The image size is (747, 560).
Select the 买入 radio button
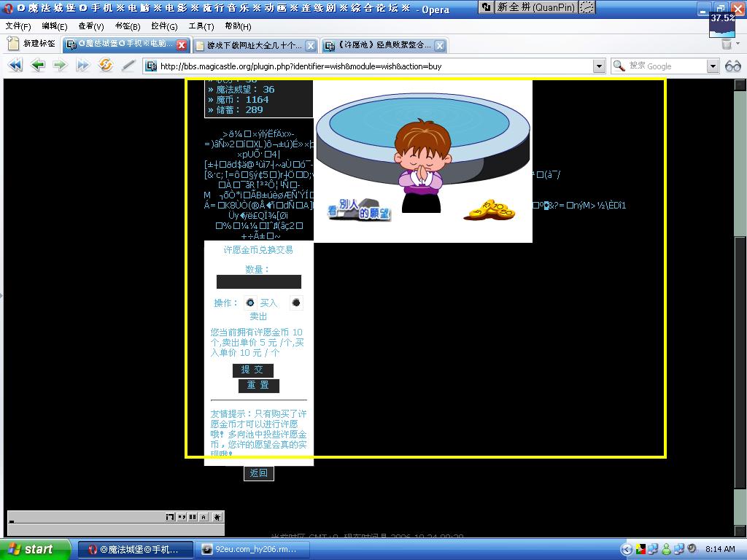(x=250, y=303)
